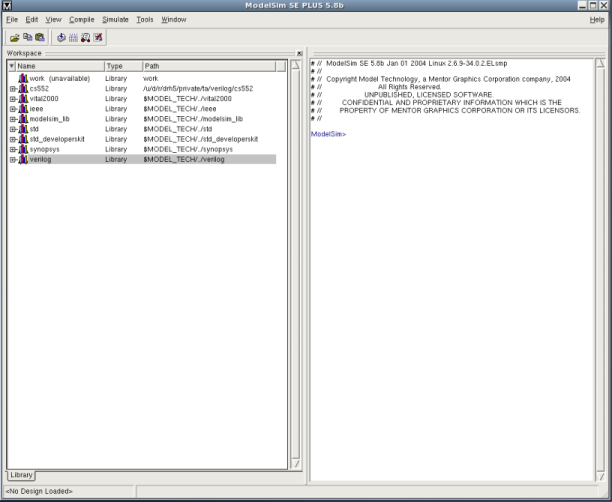The width and height of the screenshot is (612, 502).
Task: Open the Simulate menu
Action: (x=115, y=20)
